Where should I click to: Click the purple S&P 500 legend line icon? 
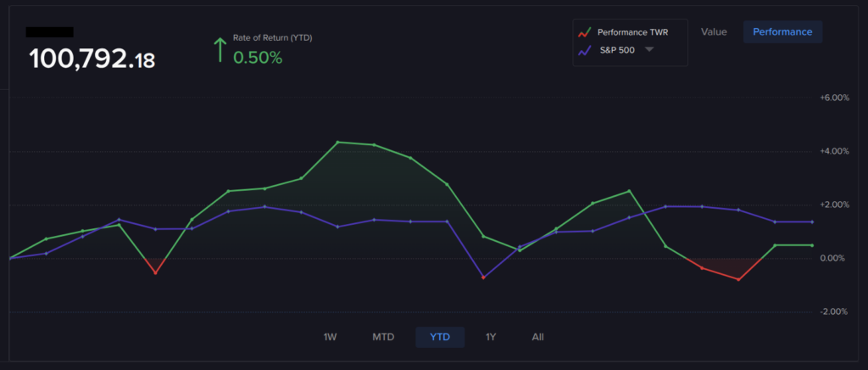(x=583, y=50)
